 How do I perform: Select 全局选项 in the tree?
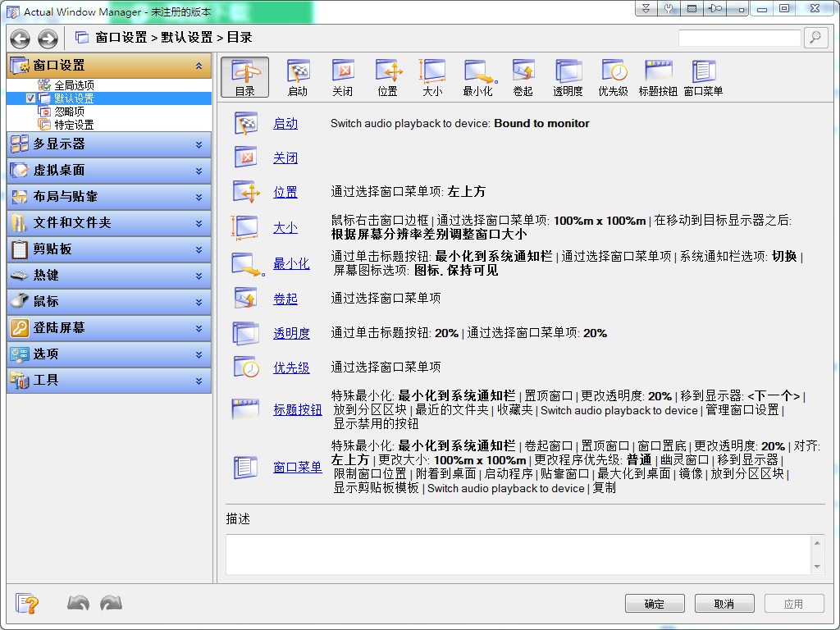74,85
